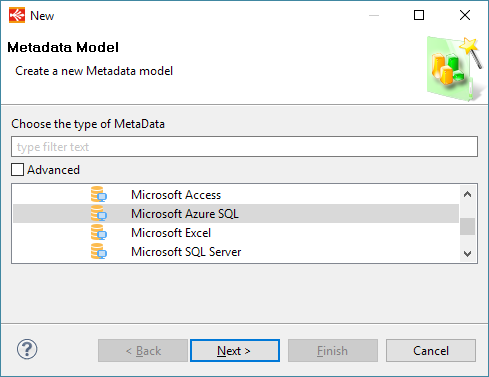The height and width of the screenshot is (377, 489).
Task: Click the list scrollbar up arrow
Action: (467, 194)
